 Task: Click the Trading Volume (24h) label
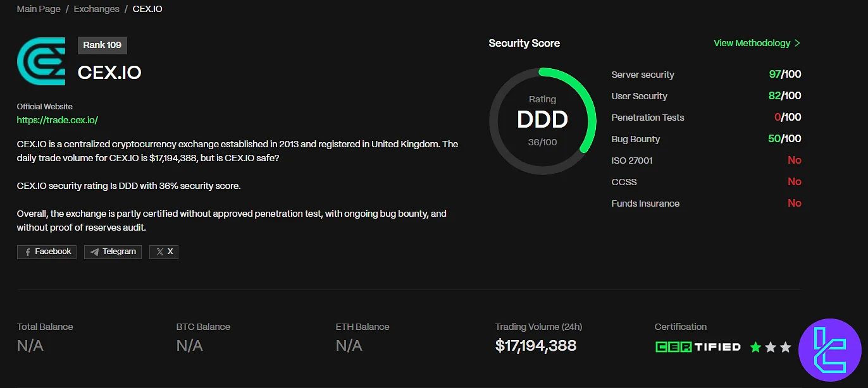(x=539, y=327)
